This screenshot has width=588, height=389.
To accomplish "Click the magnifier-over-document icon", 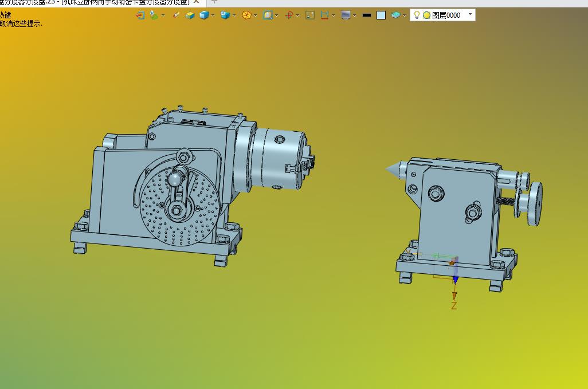I will click(x=268, y=15).
